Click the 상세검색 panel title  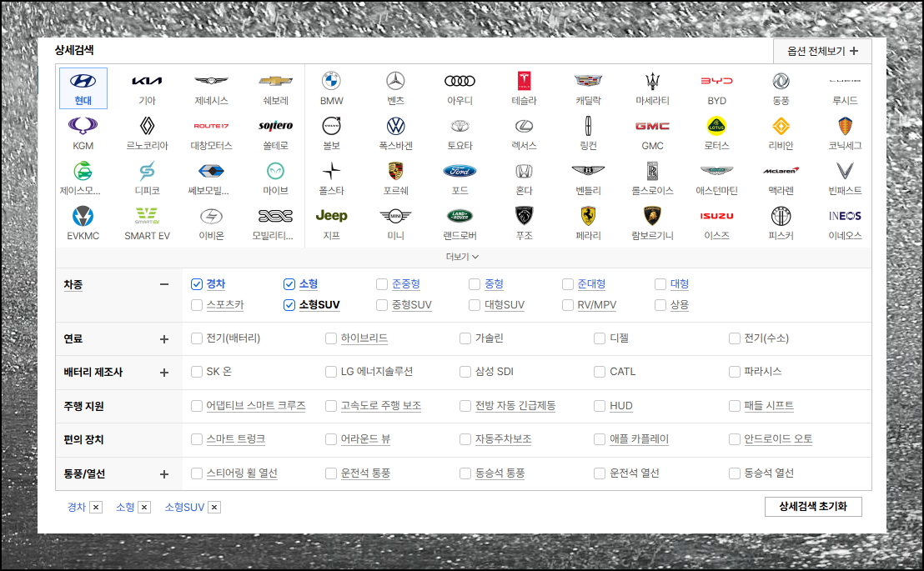tap(74, 50)
